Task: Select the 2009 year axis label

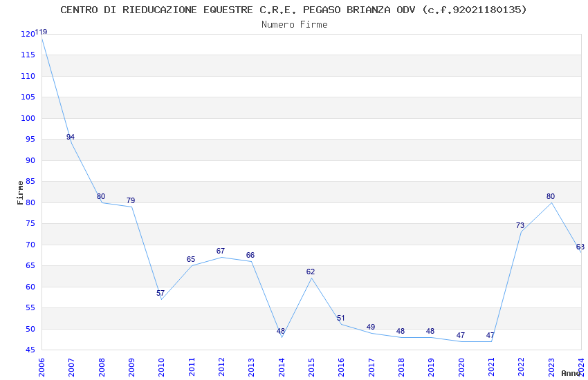Action: (131, 368)
